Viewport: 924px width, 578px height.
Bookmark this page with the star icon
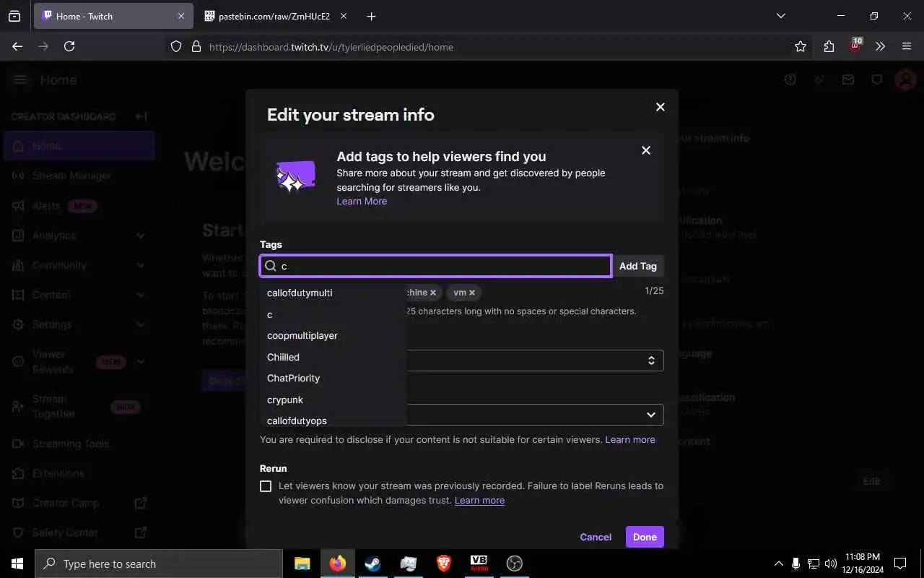pyautogui.click(x=800, y=46)
